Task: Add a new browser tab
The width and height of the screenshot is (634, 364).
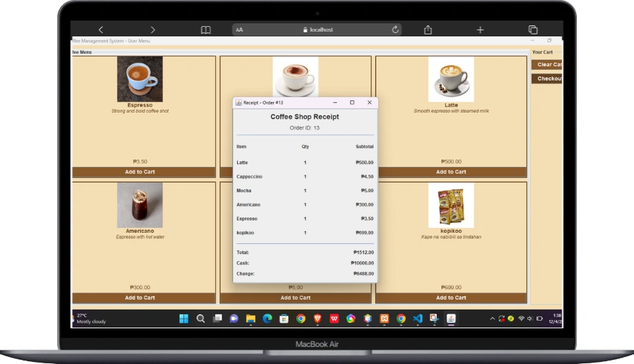Action: [480, 30]
